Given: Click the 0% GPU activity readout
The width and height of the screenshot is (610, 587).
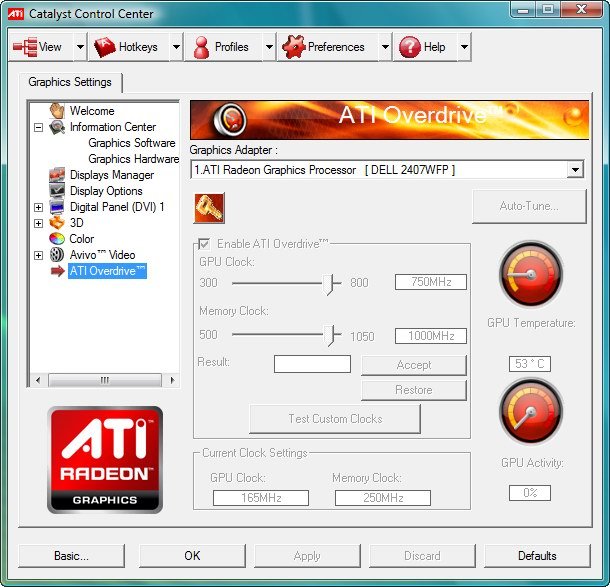Looking at the screenshot, I should pos(529,493).
